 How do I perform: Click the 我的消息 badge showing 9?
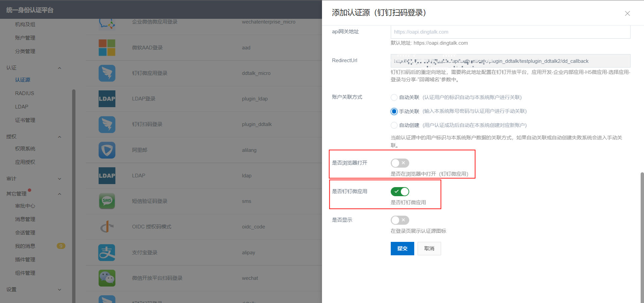click(61, 246)
